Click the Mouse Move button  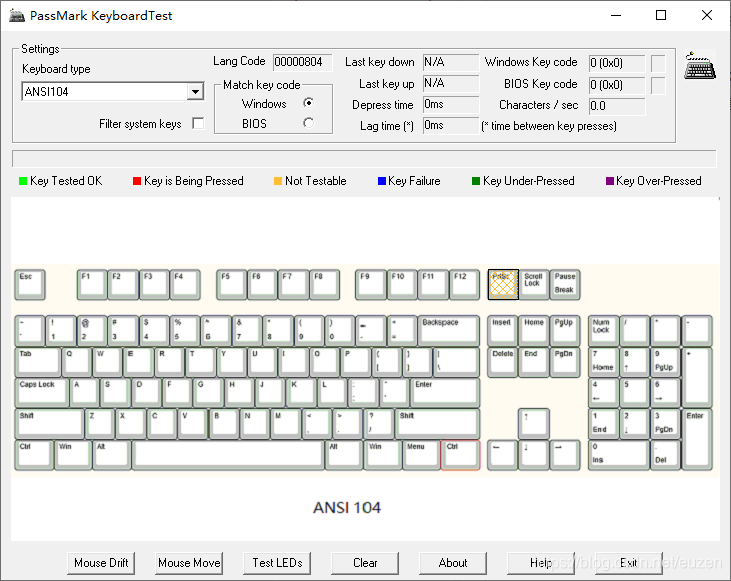189,563
